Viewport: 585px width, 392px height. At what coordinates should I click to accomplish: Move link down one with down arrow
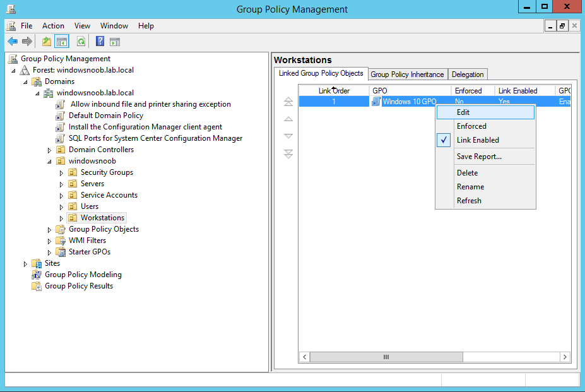288,136
